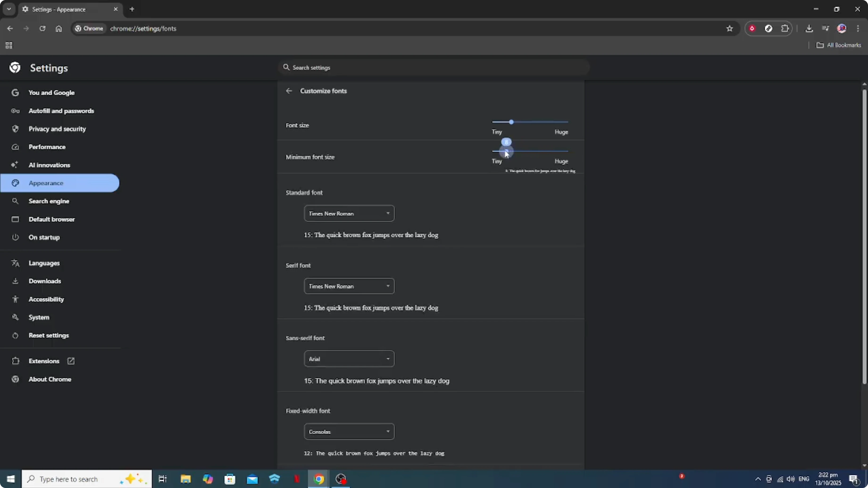Expand the Serif font dropdown

tap(349, 286)
